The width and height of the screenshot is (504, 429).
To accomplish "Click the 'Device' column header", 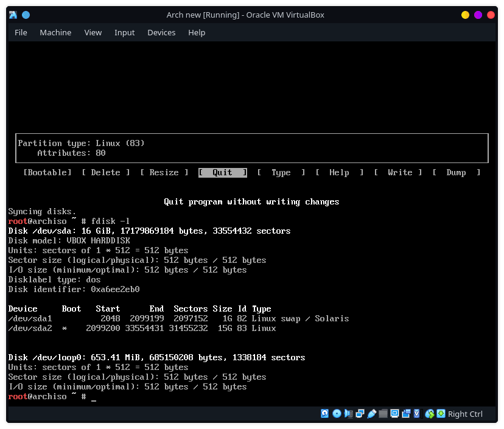I will [x=23, y=309].
